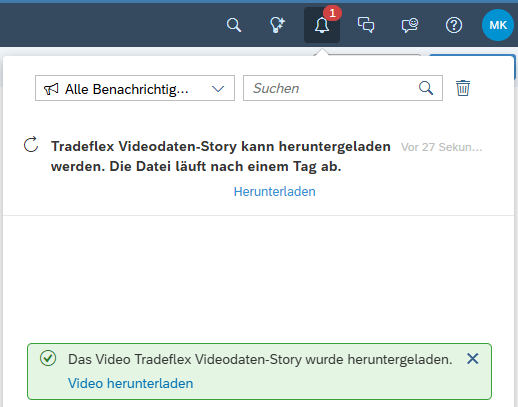
Task: Expand the Alle Benachrichtig... dropdown
Action: click(135, 88)
